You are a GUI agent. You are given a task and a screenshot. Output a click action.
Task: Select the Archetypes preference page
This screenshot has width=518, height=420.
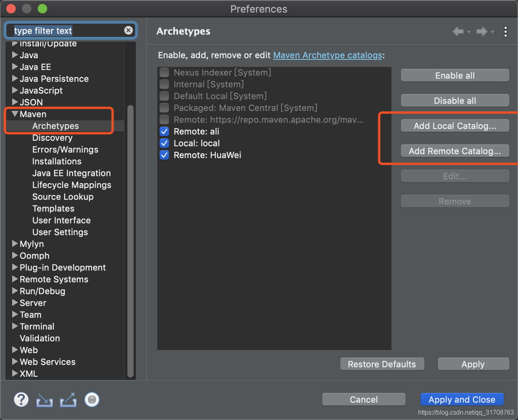[55, 126]
